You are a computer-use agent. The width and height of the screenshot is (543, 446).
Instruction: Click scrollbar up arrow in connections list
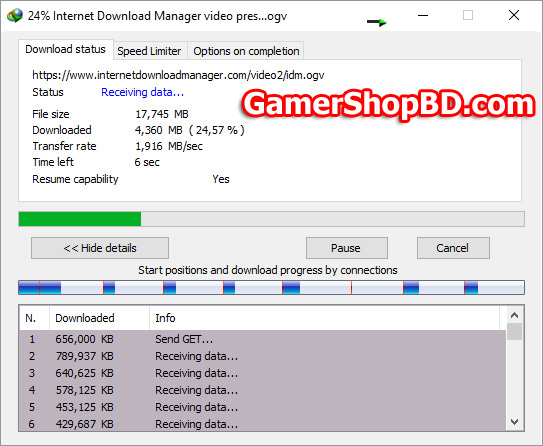514,315
